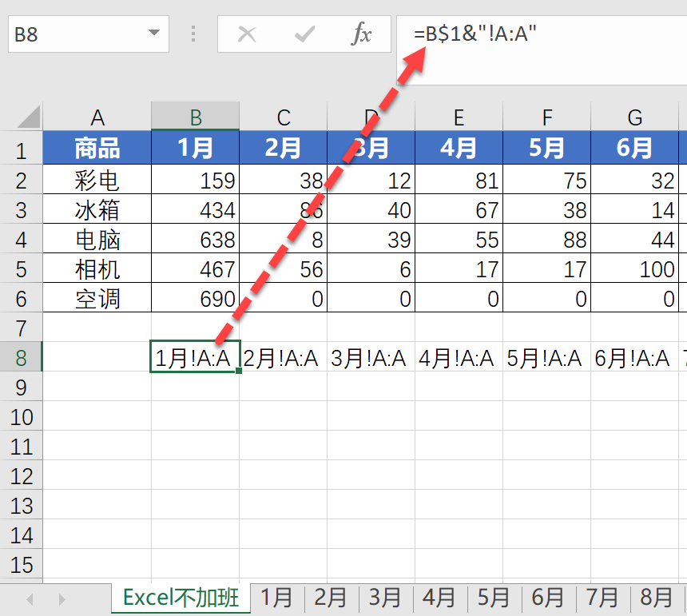Click the cell with value 638
Image resolution: width=687 pixels, height=616 pixels.
pos(196,239)
